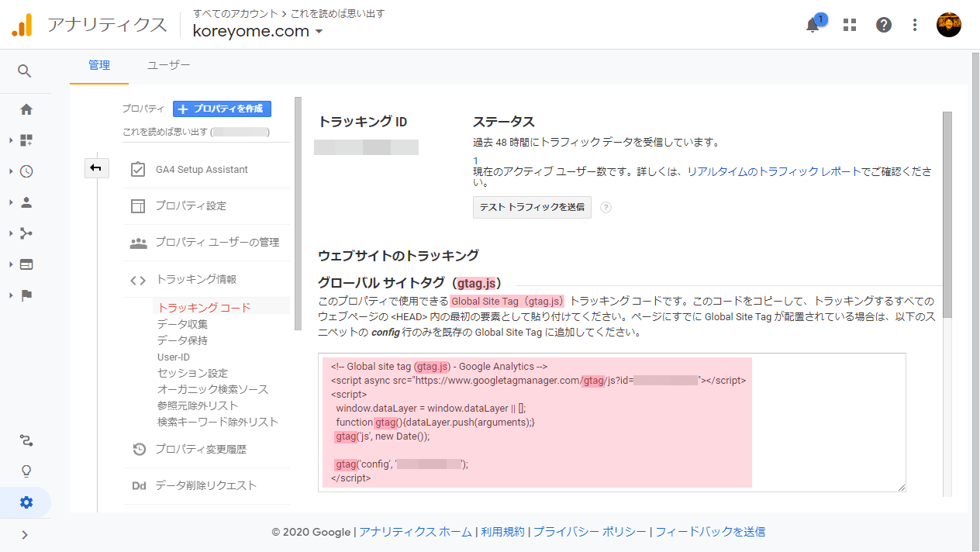Click the search magnifier in sidebar
This screenshot has width=980, height=552.
[25, 71]
